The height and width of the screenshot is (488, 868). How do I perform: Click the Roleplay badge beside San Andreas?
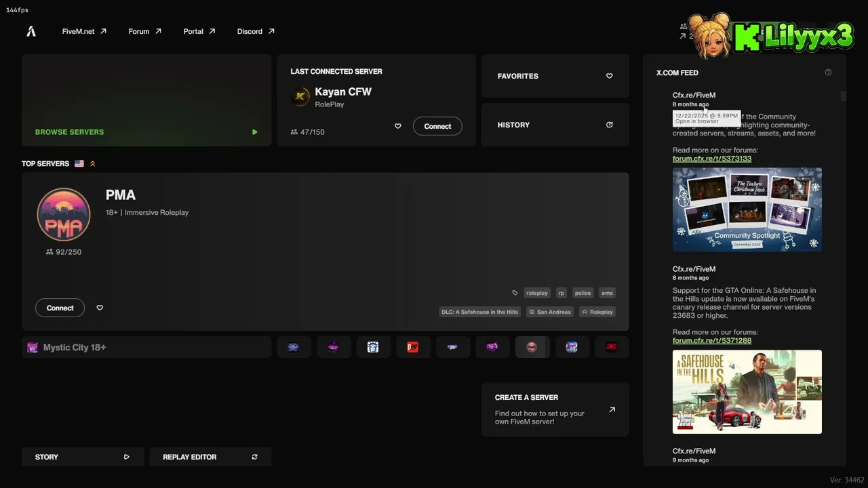597,312
